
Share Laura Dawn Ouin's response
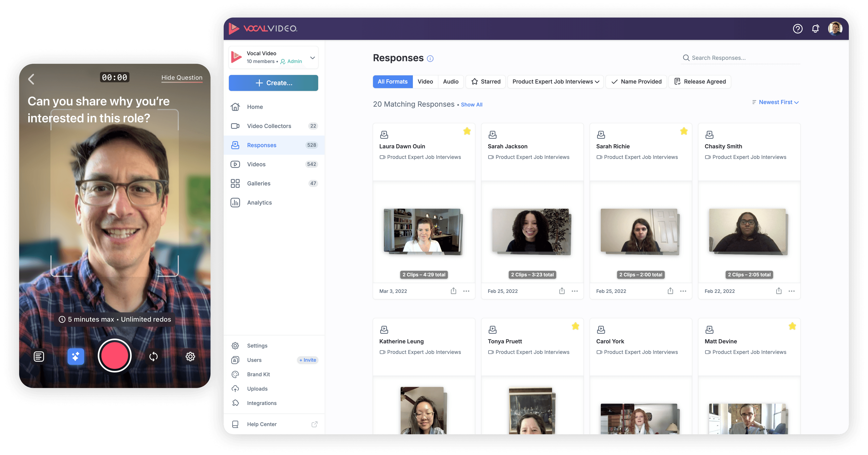point(454,291)
